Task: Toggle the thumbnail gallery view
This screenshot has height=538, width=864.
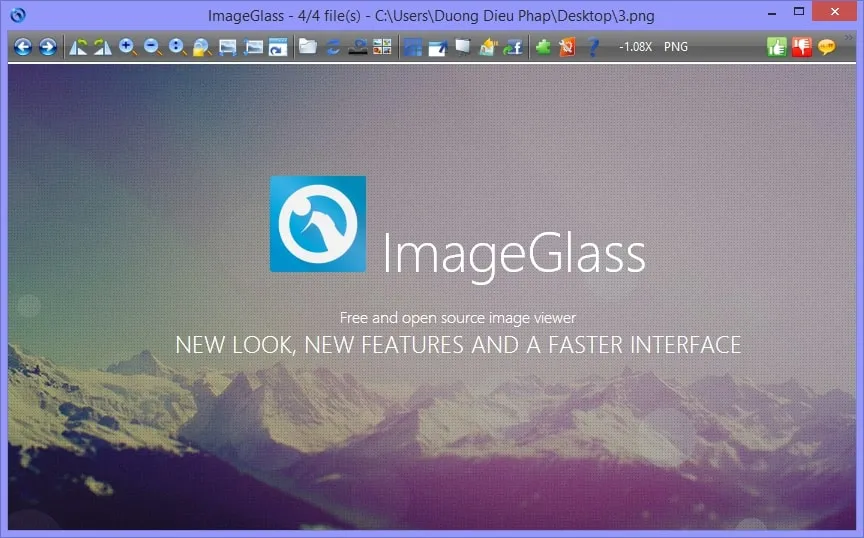Action: tap(382, 47)
